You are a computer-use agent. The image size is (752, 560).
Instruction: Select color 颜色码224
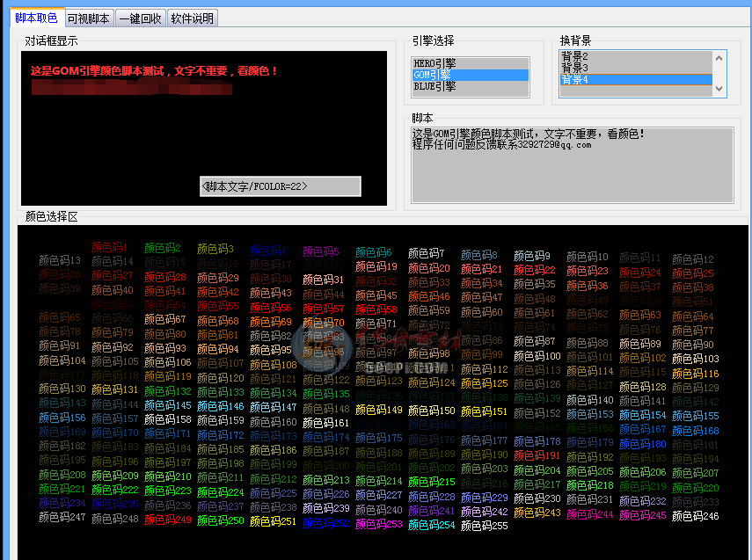click(x=221, y=492)
